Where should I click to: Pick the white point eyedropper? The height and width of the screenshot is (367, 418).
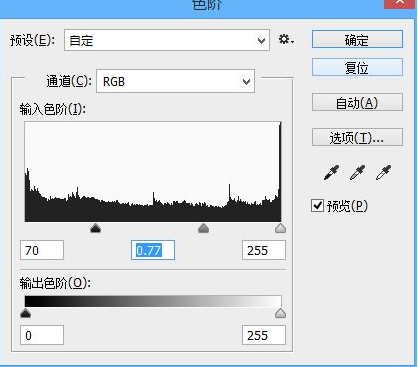click(383, 172)
